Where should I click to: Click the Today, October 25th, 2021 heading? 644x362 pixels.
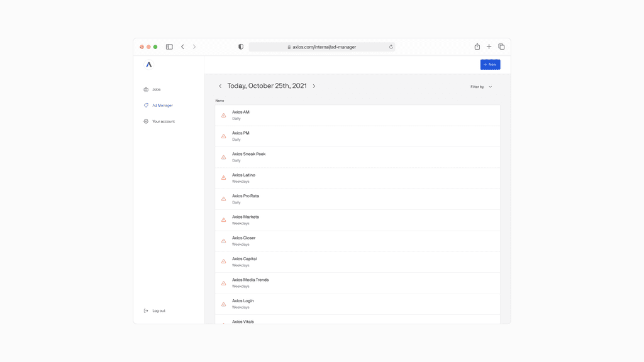pyautogui.click(x=267, y=85)
